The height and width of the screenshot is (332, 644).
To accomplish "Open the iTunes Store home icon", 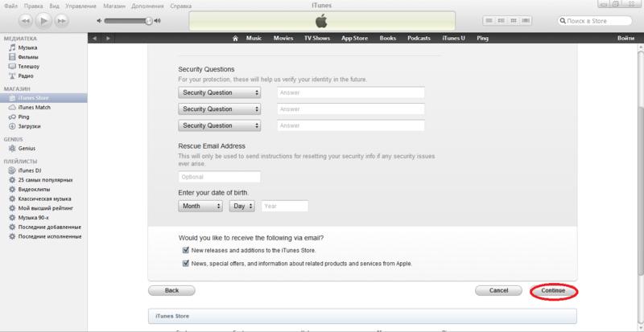I will [235, 38].
